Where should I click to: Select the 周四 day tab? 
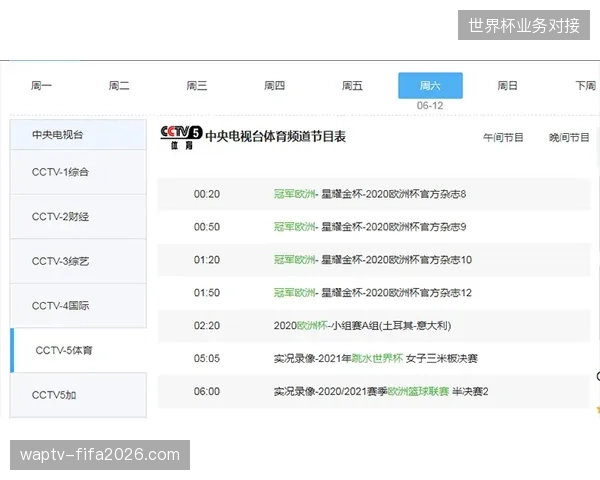274,85
